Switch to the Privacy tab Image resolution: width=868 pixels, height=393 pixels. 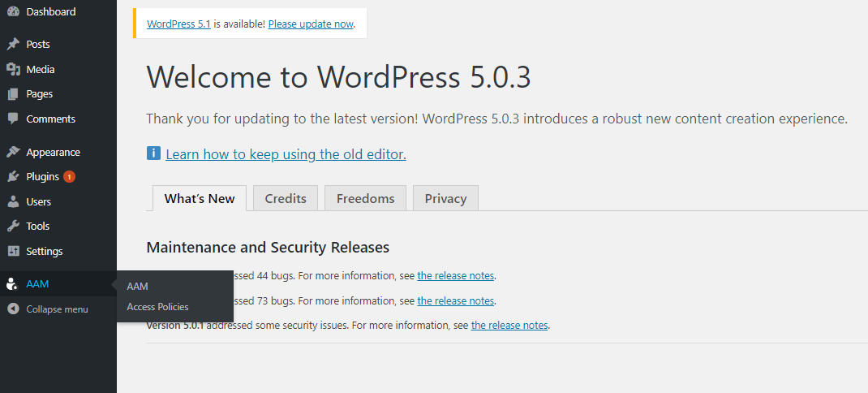click(x=445, y=198)
